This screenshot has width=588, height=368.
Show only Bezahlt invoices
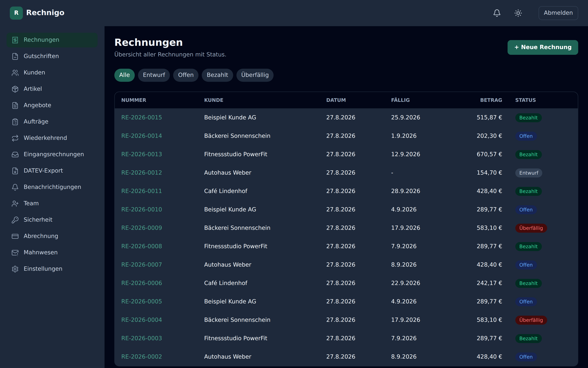pos(217,75)
